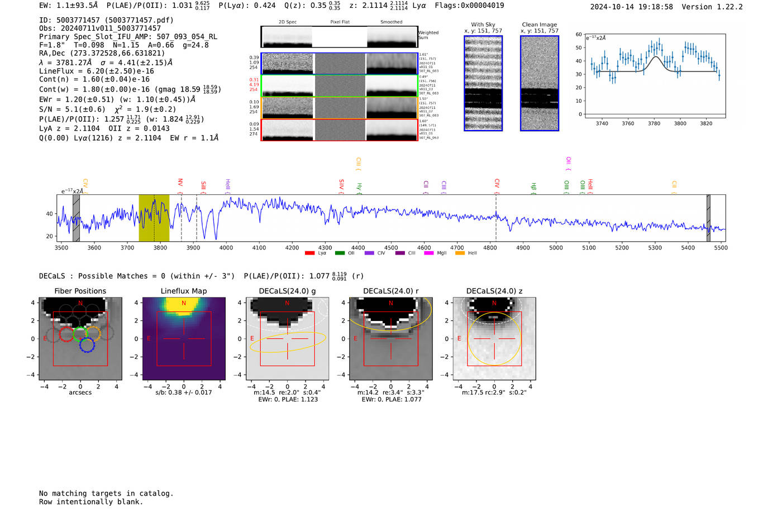
Task: Click the yellow highlighted region in full spectrum
Action: [x=154, y=218]
